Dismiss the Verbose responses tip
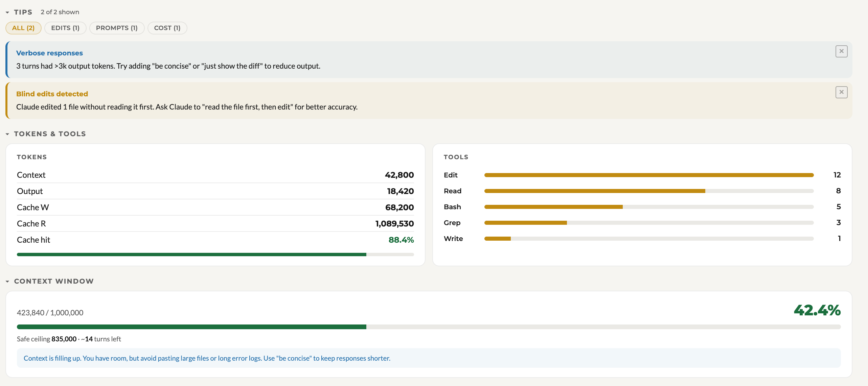The image size is (868, 386). point(842,51)
